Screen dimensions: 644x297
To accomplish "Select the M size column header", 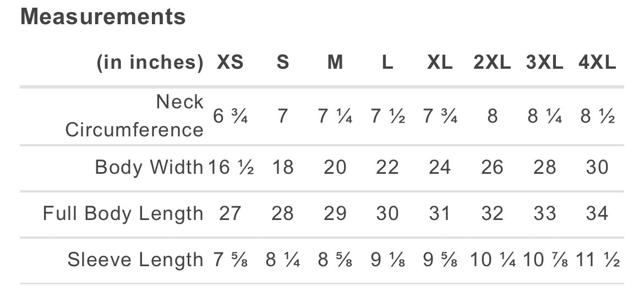I will pos(335,63).
